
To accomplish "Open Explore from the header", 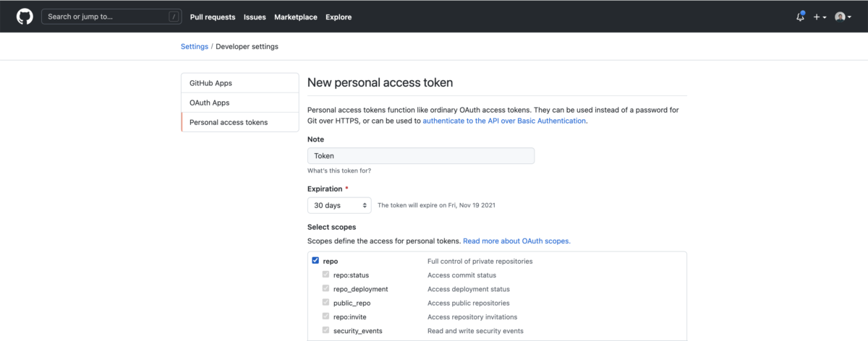I will [339, 17].
